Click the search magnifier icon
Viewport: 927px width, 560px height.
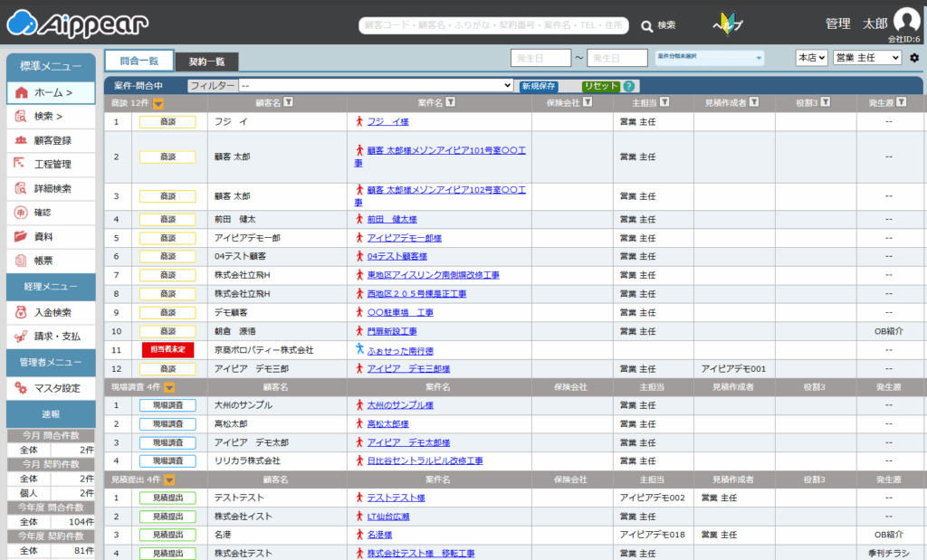click(647, 26)
